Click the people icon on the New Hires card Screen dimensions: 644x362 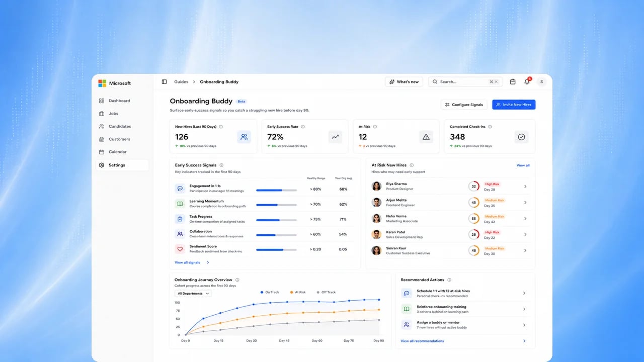point(244,137)
